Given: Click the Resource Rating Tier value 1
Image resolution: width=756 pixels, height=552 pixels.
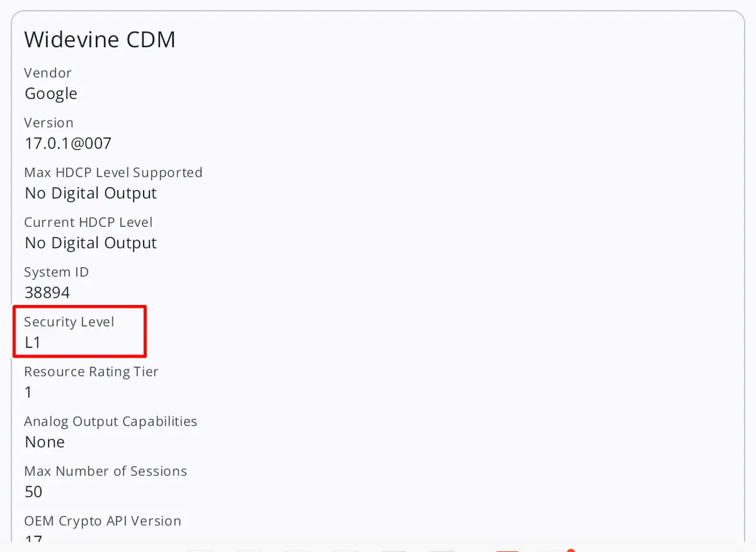Looking at the screenshot, I should pos(28,392).
